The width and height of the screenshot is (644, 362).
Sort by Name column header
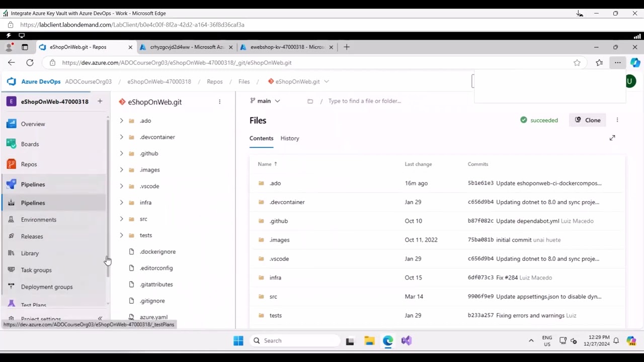pyautogui.click(x=267, y=164)
